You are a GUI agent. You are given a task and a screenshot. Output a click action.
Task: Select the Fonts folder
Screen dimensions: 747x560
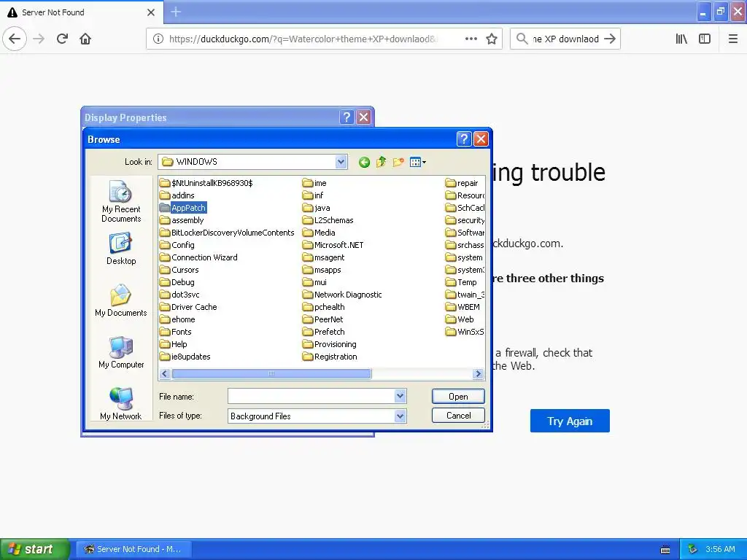tap(176, 332)
